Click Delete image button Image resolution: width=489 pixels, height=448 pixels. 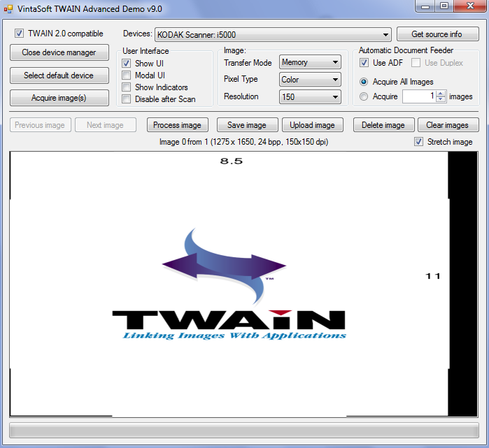click(383, 125)
